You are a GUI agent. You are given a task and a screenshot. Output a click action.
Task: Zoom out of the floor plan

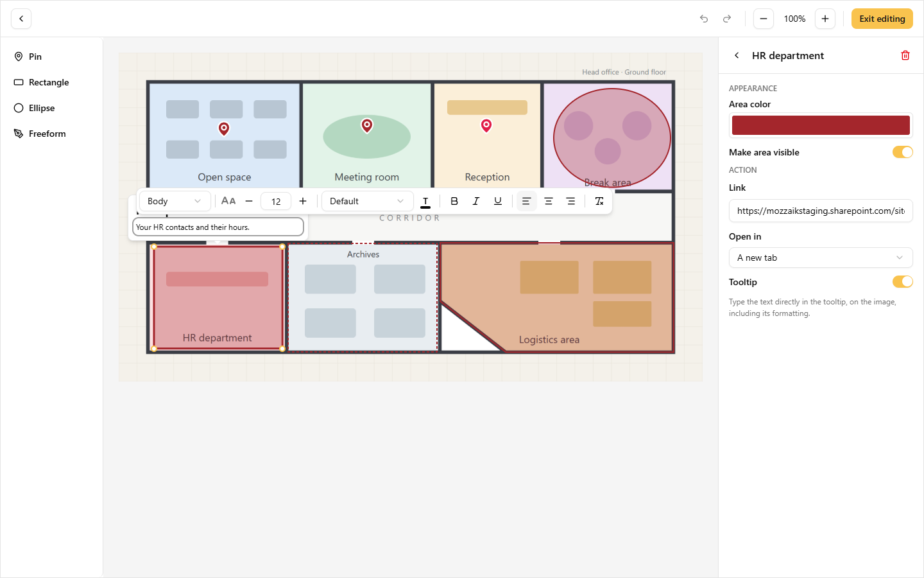coord(764,19)
